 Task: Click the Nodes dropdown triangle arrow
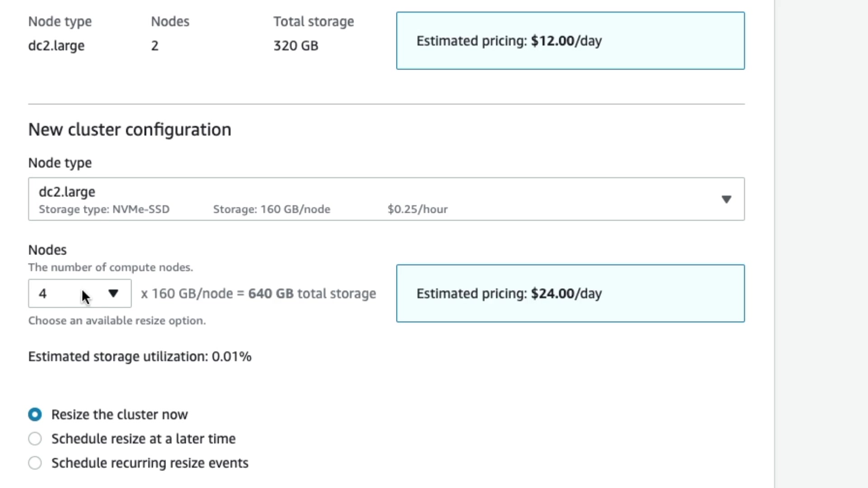[x=113, y=294]
